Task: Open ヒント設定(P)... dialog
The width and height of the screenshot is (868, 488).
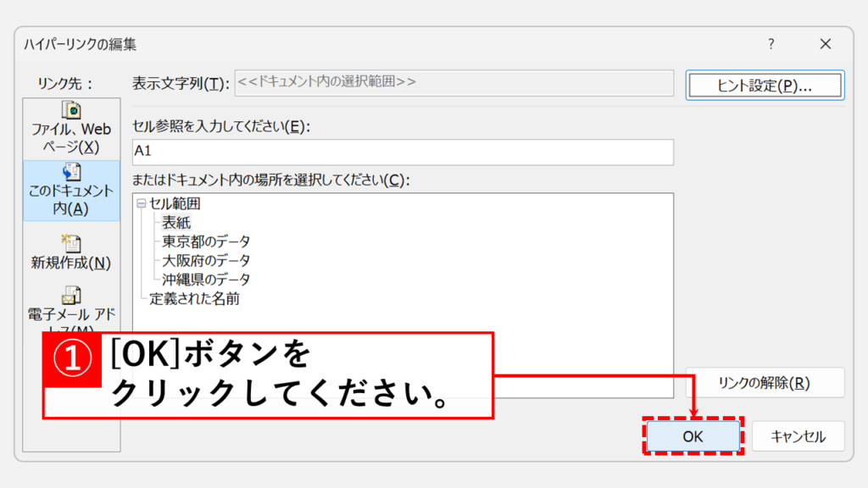Action: pyautogui.click(x=765, y=86)
